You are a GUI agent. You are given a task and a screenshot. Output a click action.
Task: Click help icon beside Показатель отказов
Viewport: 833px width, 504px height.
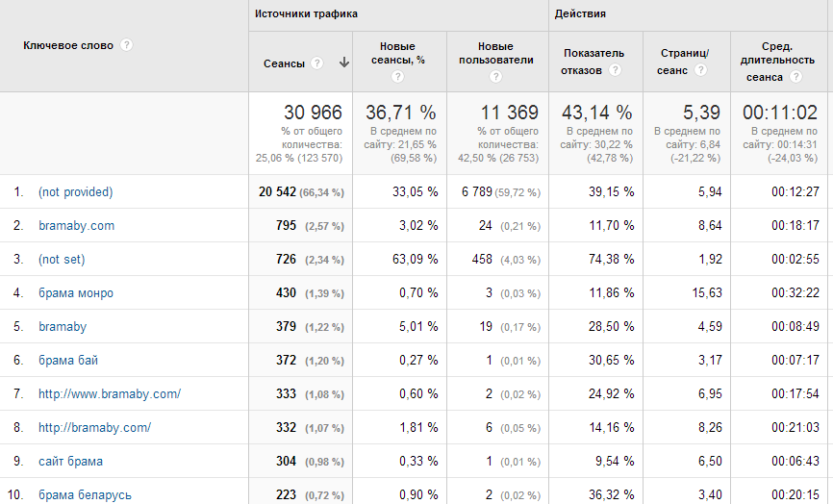615,70
